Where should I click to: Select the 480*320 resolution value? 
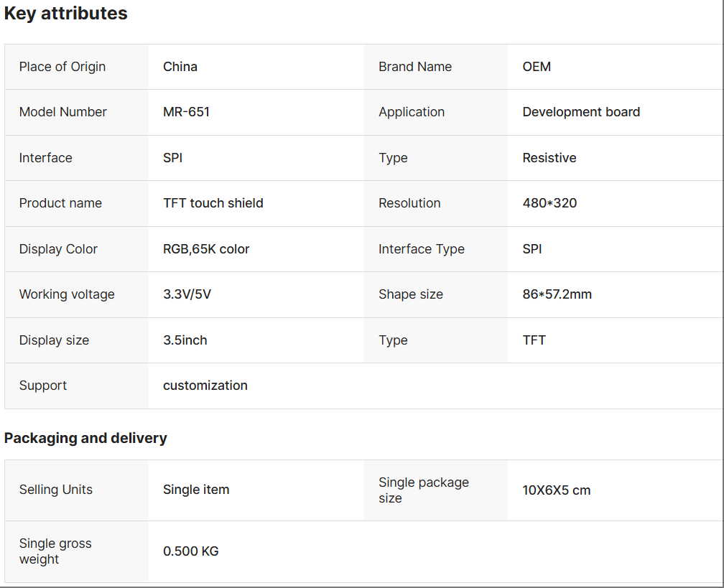click(x=549, y=203)
